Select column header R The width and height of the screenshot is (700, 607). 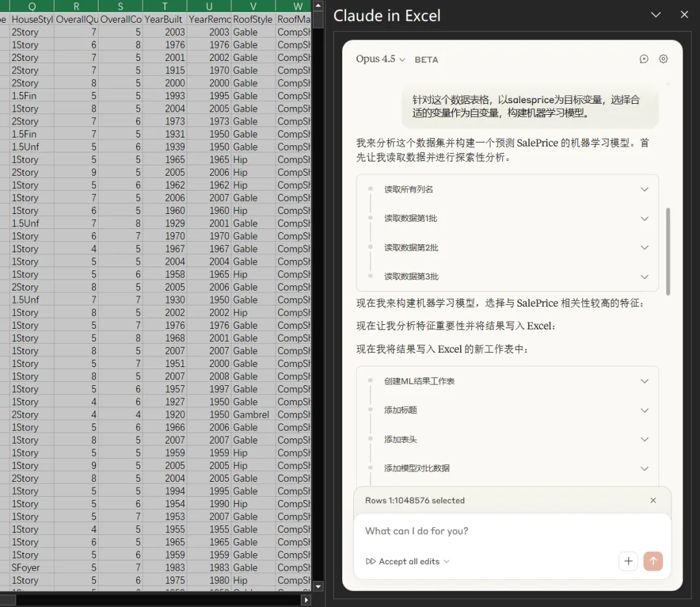point(76,6)
